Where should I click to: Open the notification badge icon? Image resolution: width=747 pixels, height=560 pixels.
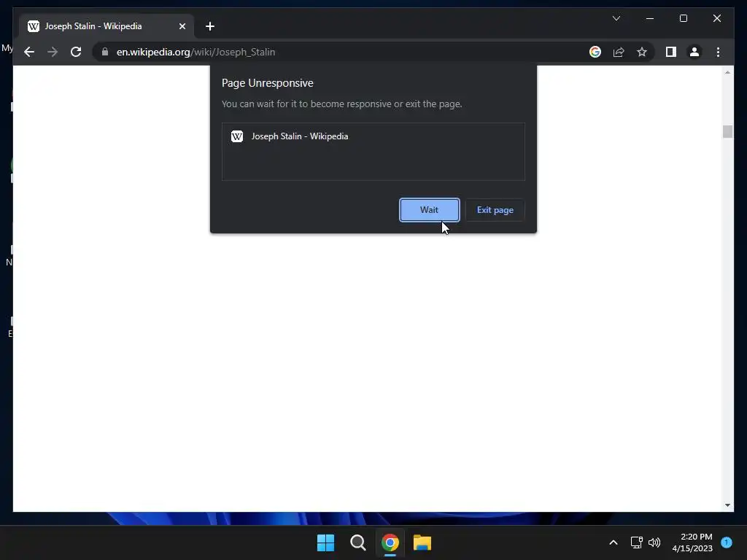[727, 542]
